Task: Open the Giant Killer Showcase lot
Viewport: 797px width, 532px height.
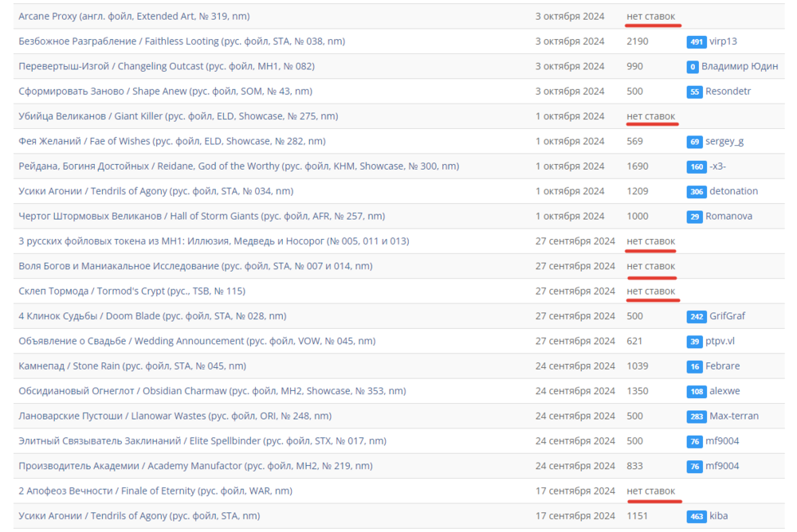Action: click(178, 116)
